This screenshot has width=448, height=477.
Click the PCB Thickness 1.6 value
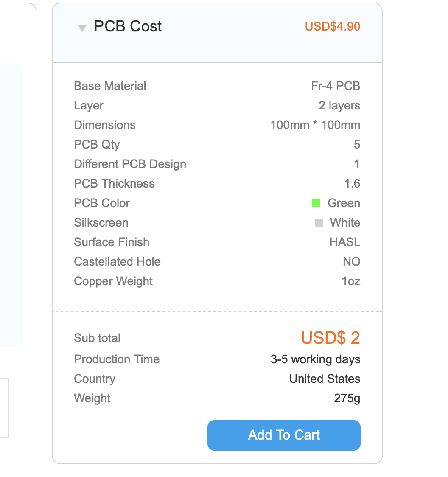tap(352, 184)
